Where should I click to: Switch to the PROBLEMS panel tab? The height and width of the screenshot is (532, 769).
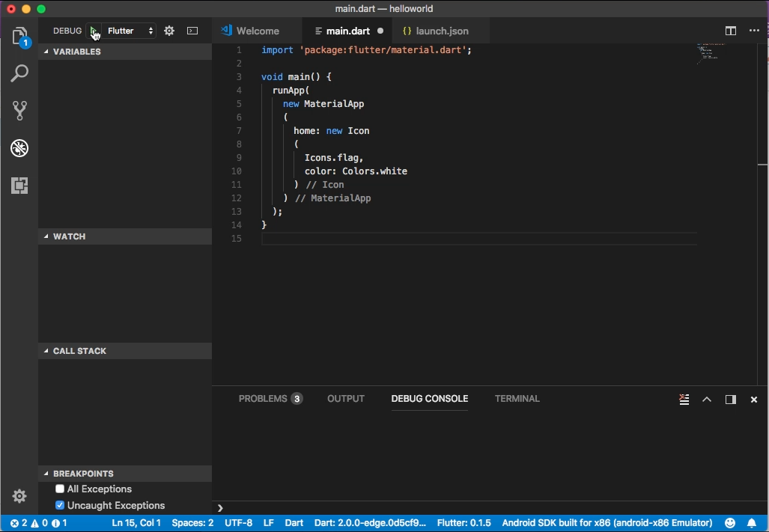270,399
